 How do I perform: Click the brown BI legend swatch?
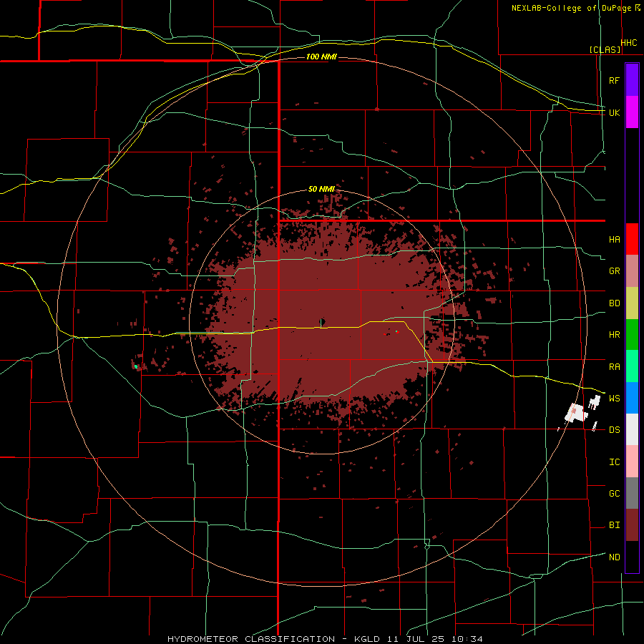click(x=632, y=525)
